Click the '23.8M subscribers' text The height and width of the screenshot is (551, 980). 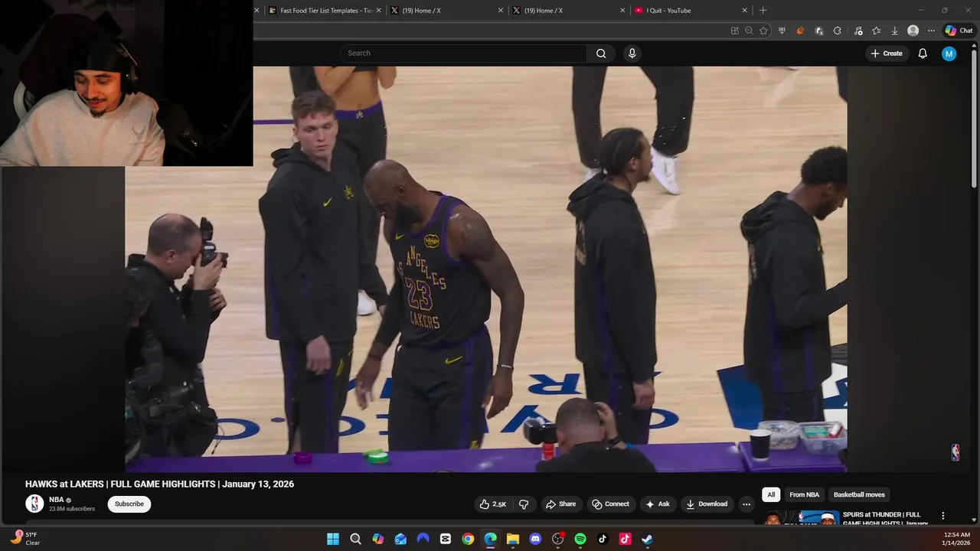(x=72, y=509)
